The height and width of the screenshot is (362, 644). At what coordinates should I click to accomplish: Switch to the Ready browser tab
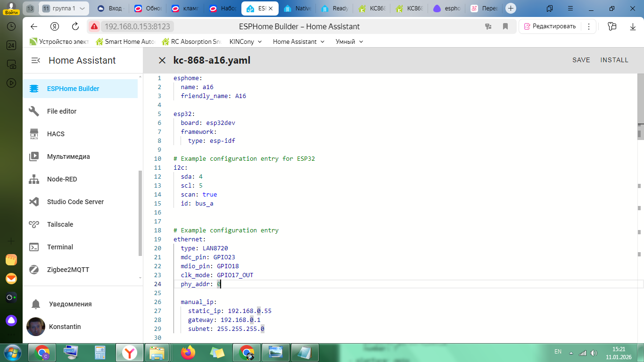pos(336,8)
